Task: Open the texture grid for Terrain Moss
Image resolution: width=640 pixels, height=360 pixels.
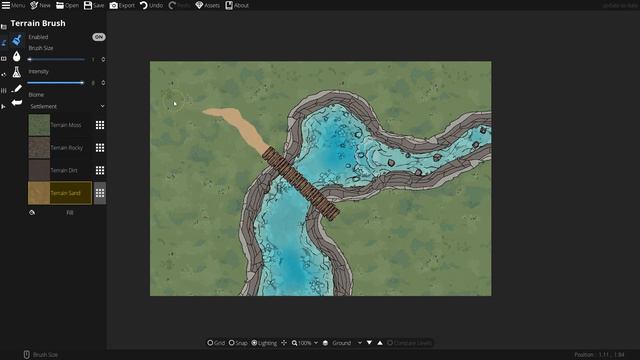Action: tap(100, 125)
